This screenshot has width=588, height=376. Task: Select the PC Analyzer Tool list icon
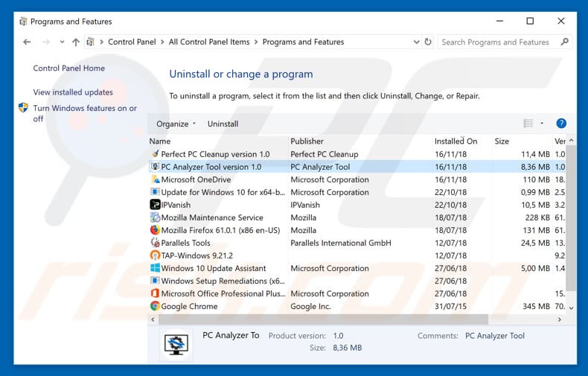coord(155,167)
